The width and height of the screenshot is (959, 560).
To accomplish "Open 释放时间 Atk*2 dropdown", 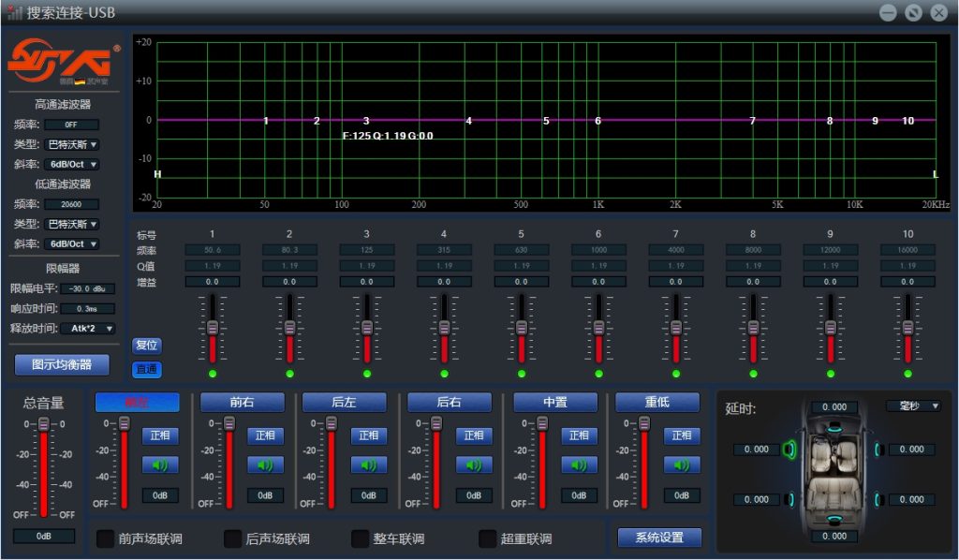I will tap(88, 329).
